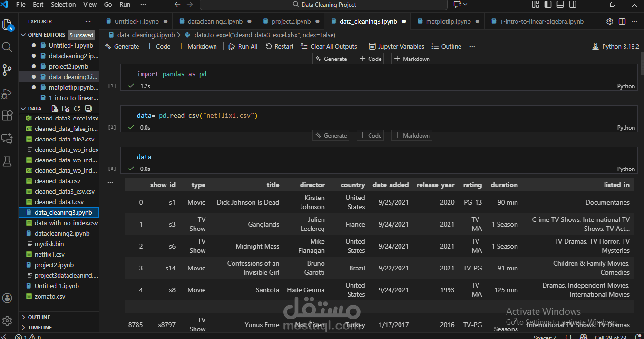Split the editor to the right
The height and width of the screenshot is (339, 644).
click(622, 21)
